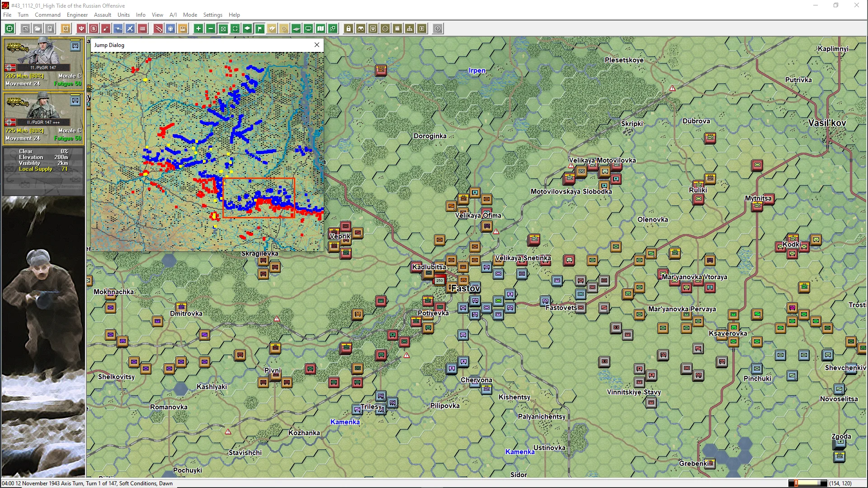868x488 pixels.
Task: Open the A/I menu
Action: (x=173, y=15)
